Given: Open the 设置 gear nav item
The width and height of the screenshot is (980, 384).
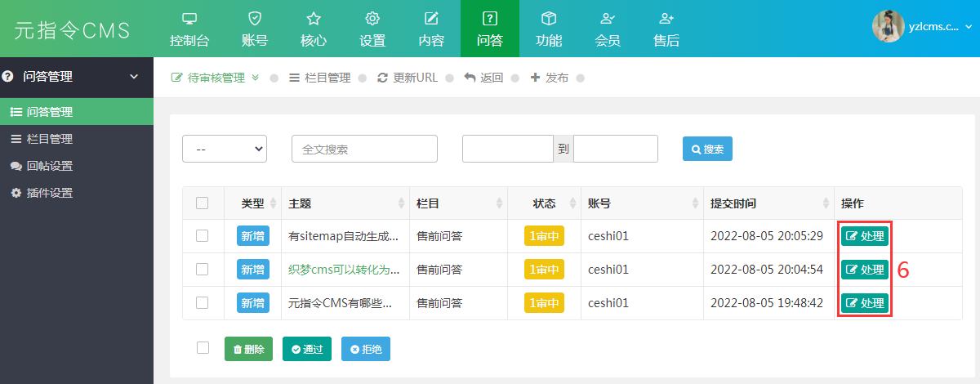Looking at the screenshot, I should 372,29.
